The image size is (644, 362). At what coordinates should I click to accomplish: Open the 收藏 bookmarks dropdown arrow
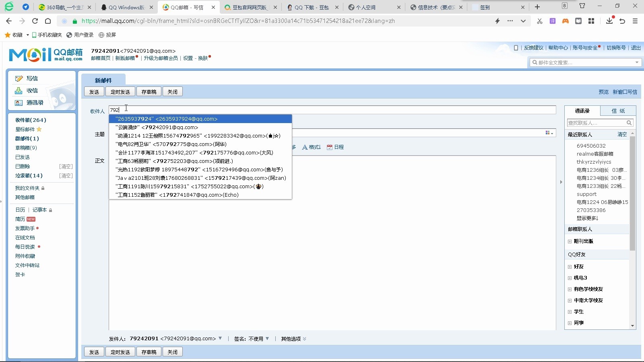(27, 35)
